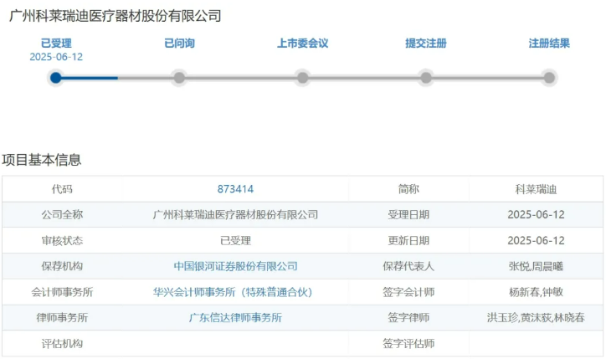The width and height of the screenshot is (606, 364).
Task: Click the date 2025-06-12 under 已受理
Action: pos(56,57)
